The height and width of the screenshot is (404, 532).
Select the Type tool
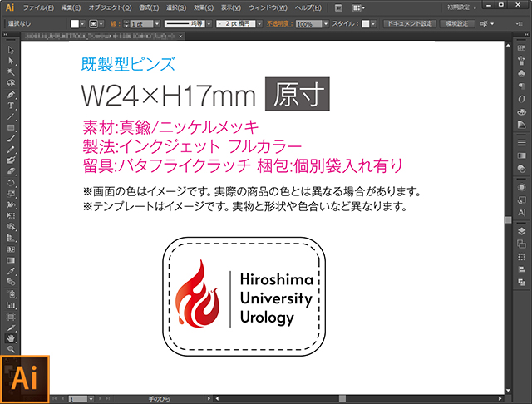(11, 106)
